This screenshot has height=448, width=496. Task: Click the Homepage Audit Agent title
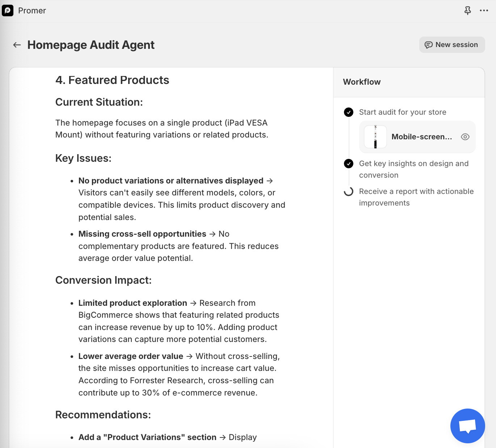click(x=91, y=45)
